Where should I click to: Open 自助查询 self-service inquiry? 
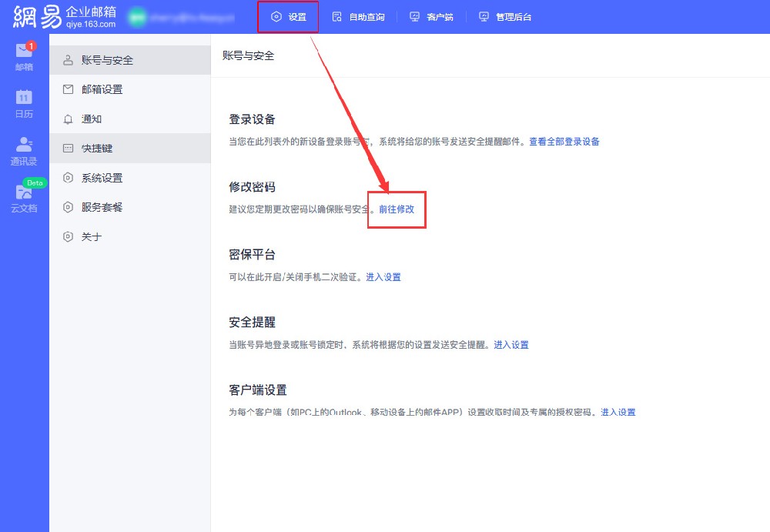point(357,16)
